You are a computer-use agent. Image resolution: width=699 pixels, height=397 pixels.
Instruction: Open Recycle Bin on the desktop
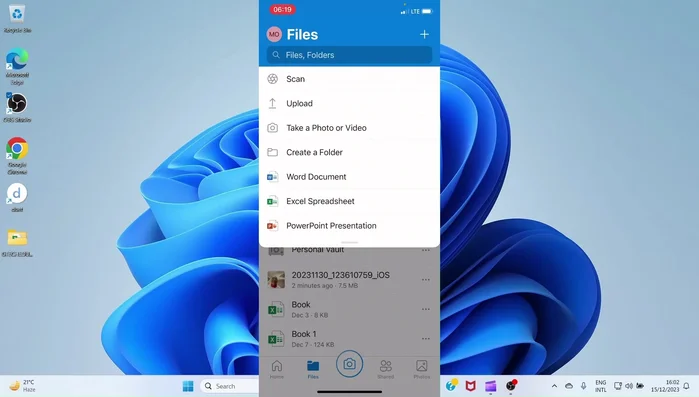tap(17, 19)
